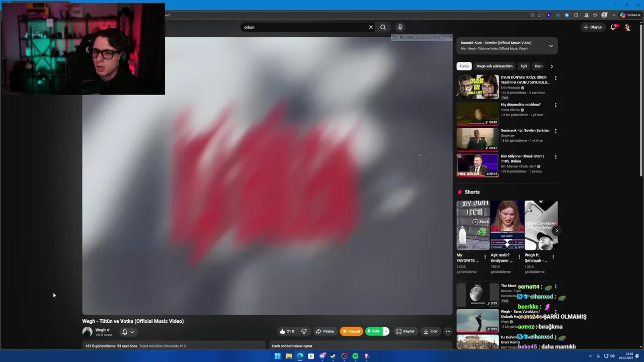Open options for Hiç düşmedim mi aklına video
The image size is (644, 362).
(x=555, y=105)
